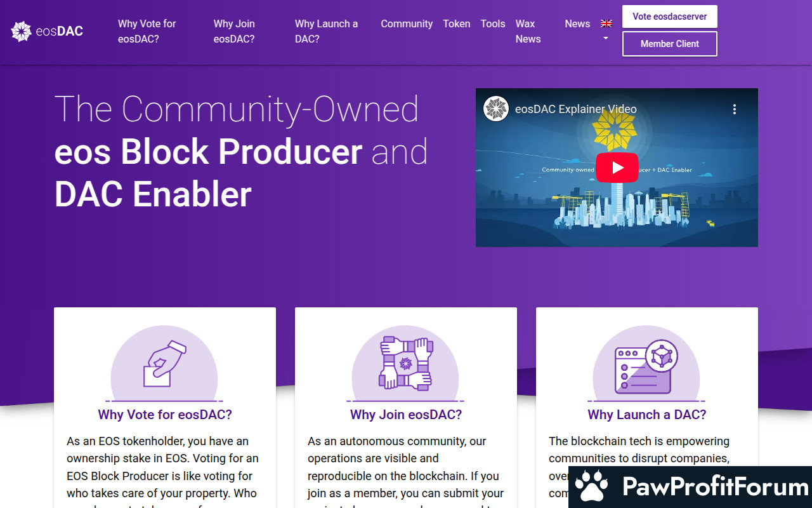Click the Launch a DAC illustration icon

point(646,366)
